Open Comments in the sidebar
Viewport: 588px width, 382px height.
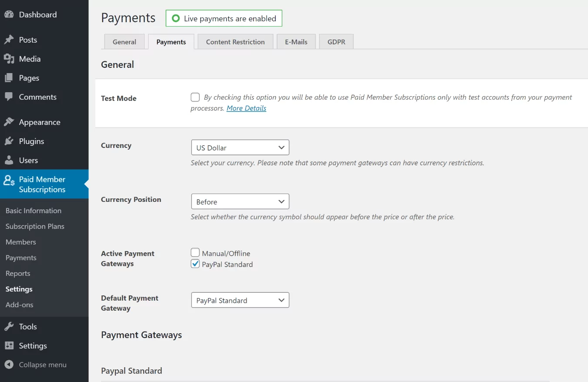(44, 97)
